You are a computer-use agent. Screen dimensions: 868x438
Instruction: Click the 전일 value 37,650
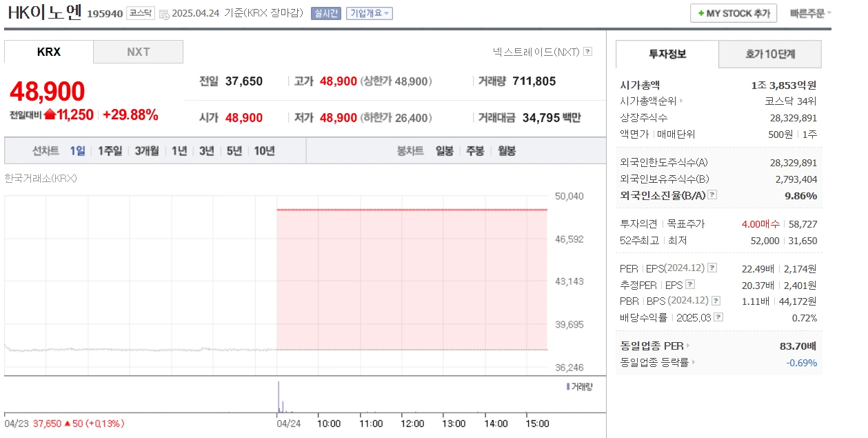(x=244, y=81)
